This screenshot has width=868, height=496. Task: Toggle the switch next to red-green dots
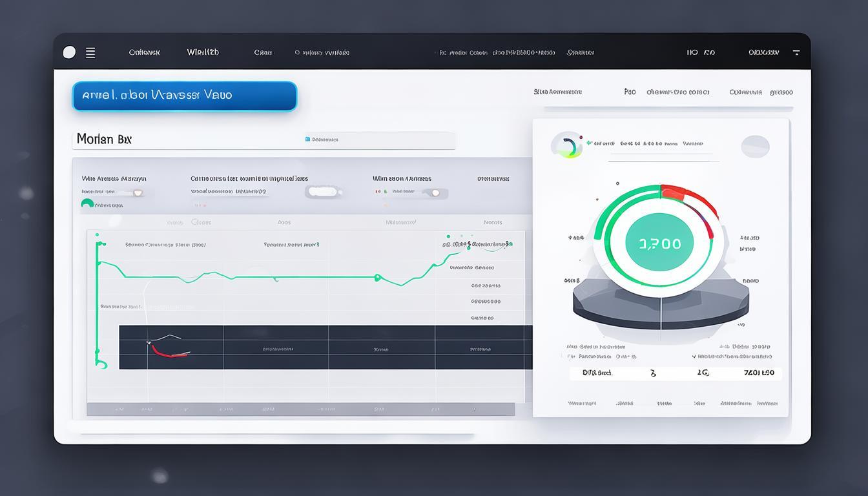click(x=435, y=192)
